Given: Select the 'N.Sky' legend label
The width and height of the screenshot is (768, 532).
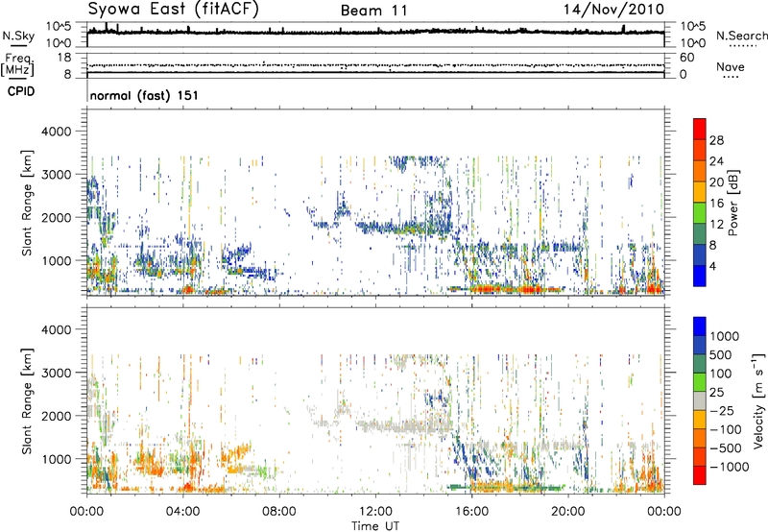Looking at the screenshot, I should click(x=18, y=36).
